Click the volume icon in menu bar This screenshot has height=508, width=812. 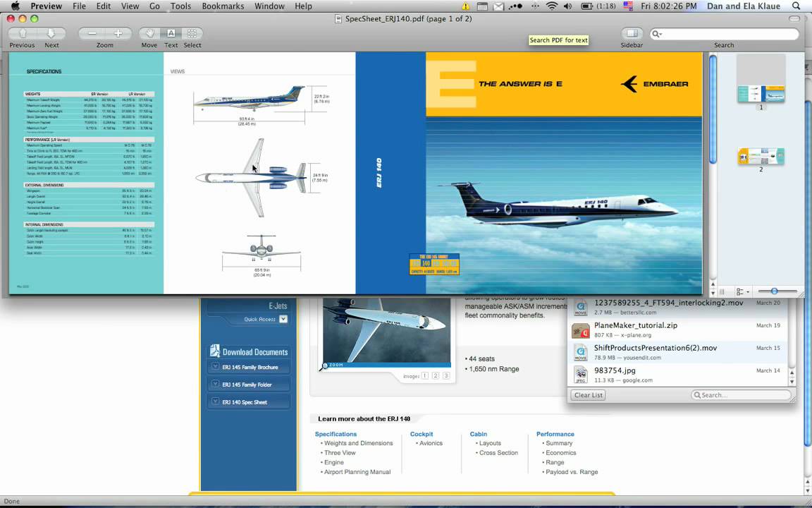tap(568, 6)
